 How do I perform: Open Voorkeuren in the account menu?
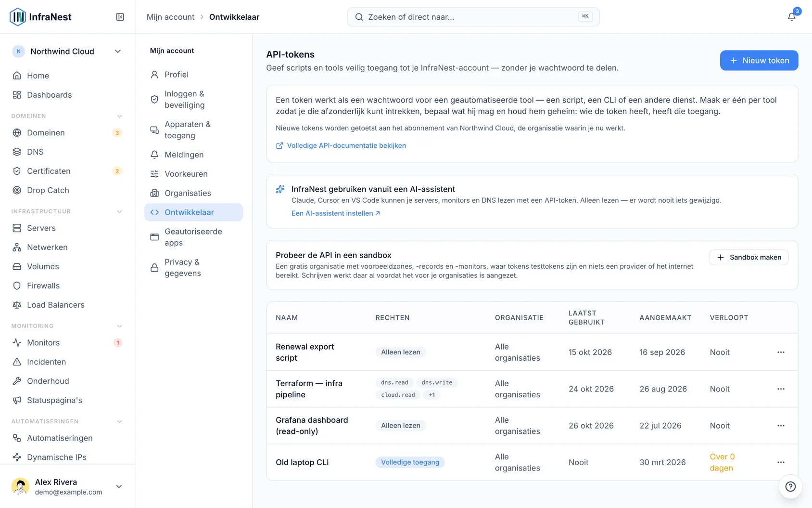click(193, 174)
